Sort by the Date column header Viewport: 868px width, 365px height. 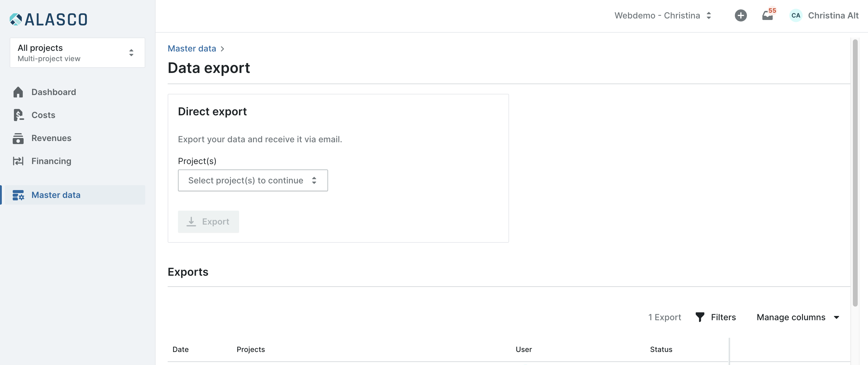point(181,350)
